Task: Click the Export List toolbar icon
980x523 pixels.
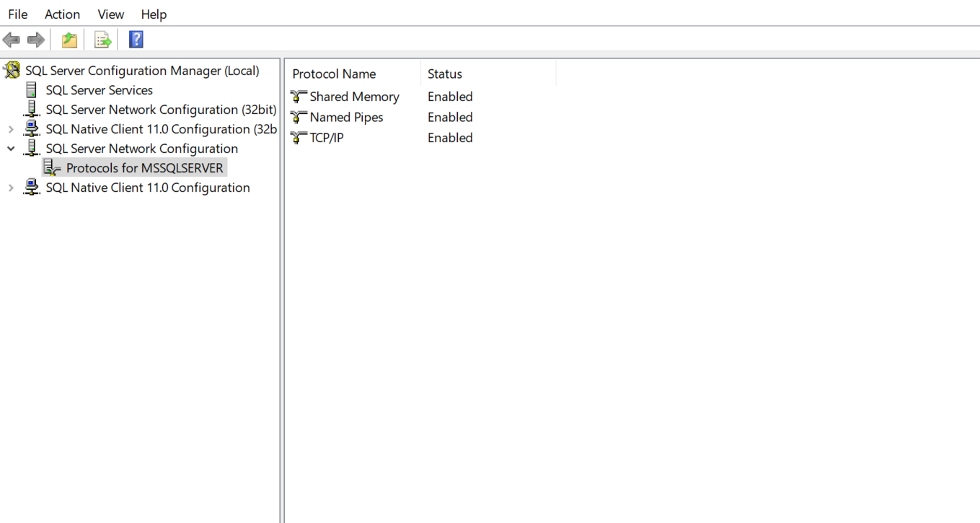Action: tap(103, 40)
